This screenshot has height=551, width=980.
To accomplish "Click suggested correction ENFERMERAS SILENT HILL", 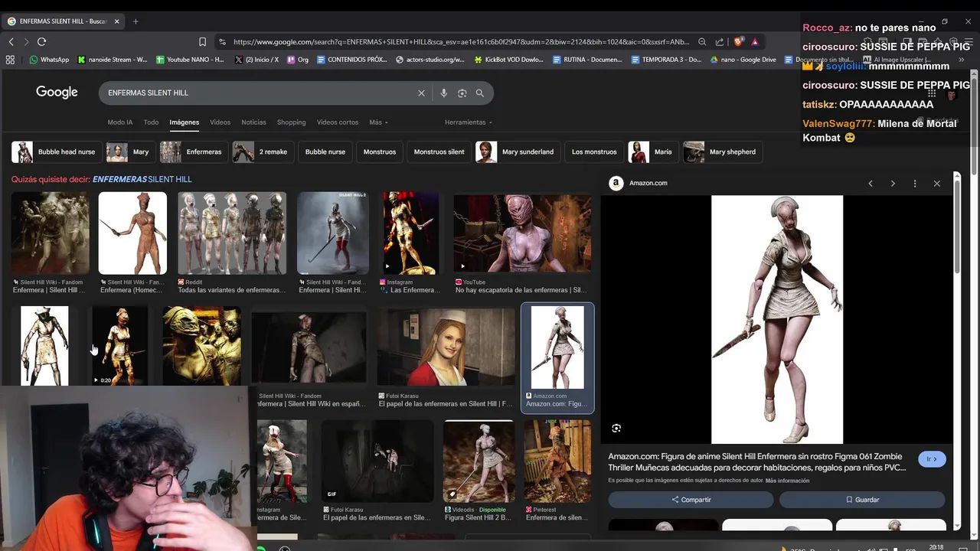I will pos(142,179).
